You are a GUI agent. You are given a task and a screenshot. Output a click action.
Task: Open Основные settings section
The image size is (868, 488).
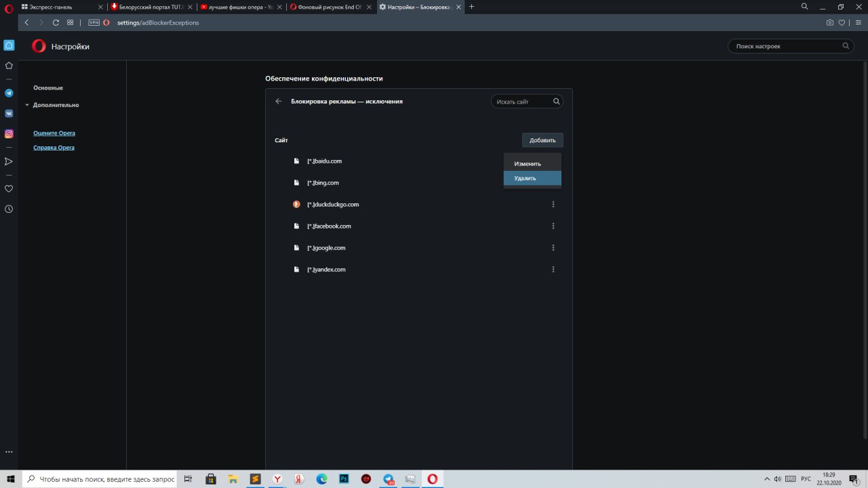[x=48, y=88]
